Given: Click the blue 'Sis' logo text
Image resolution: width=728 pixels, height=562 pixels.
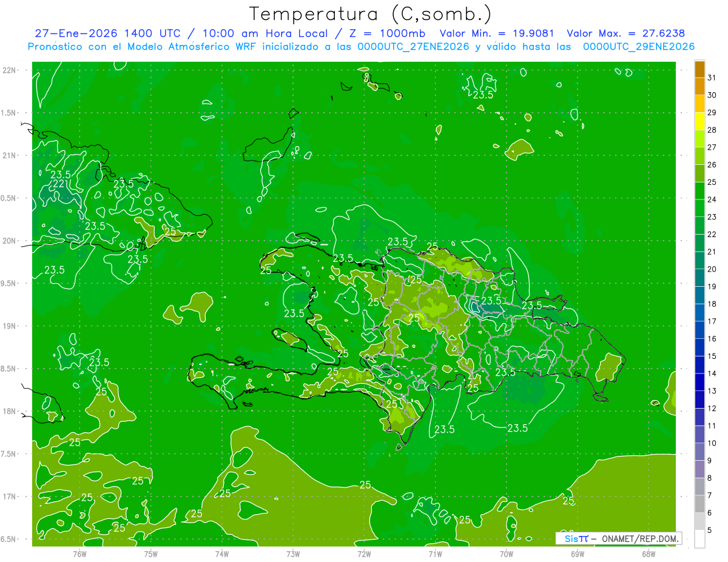Looking at the screenshot, I should coord(571,538).
